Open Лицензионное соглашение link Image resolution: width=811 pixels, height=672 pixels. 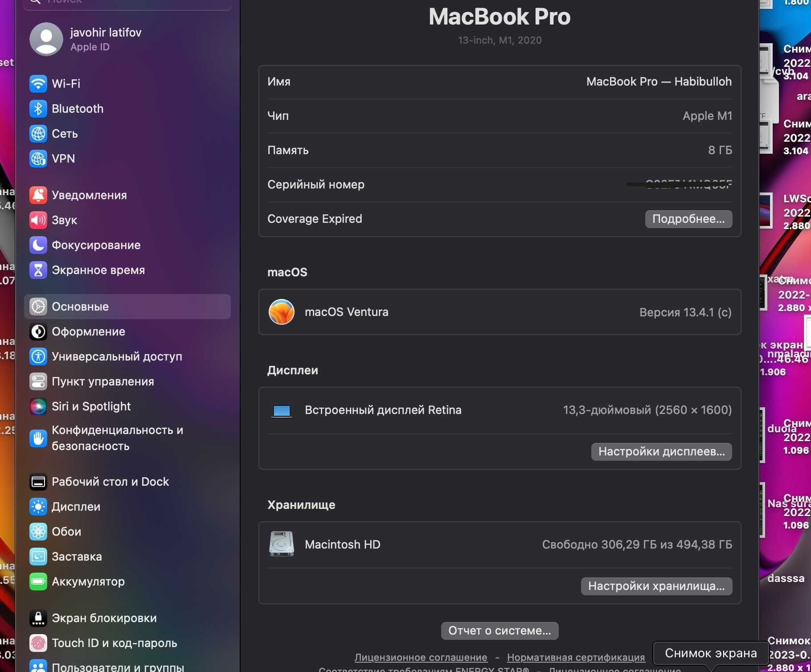(x=421, y=657)
